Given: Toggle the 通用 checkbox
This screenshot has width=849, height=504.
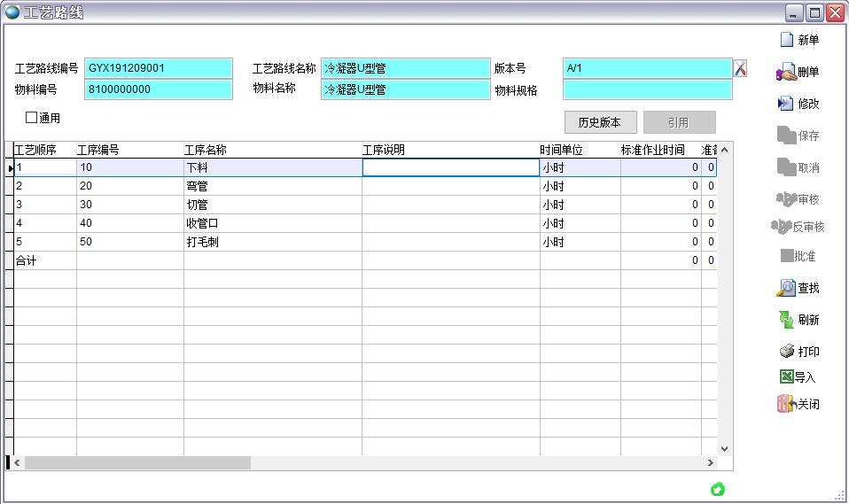Looking at the screenshot, I should click(32, 117).
